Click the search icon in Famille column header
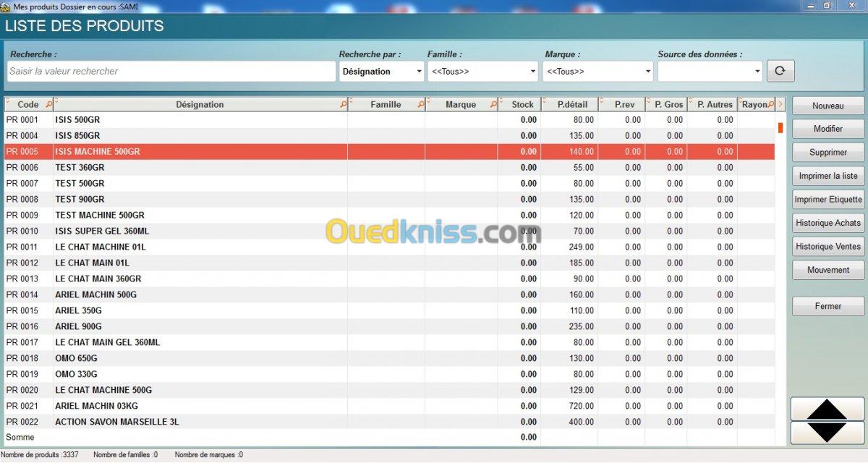The height and width of the screenshot is (463, 868). coord(421,105)
